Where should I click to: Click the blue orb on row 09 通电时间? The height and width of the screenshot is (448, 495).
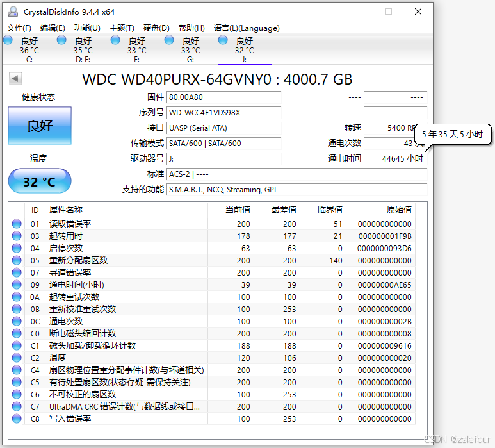17,285
